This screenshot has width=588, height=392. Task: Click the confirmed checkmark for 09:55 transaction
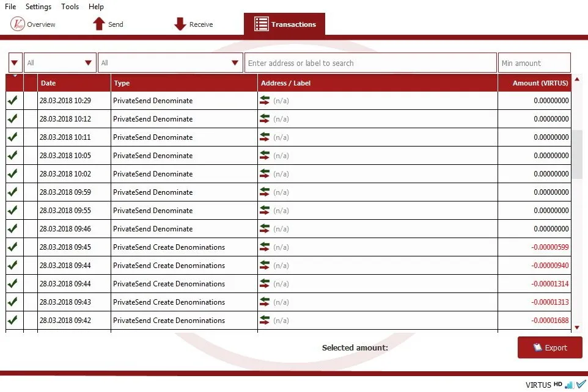click(x=13, y=210)
